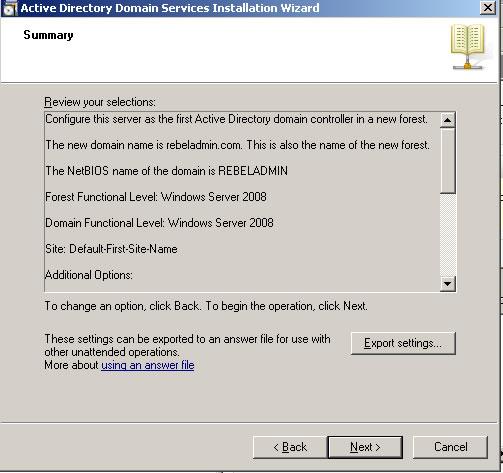
Task: Go Back to the previous wizard step
Action: 290,447
